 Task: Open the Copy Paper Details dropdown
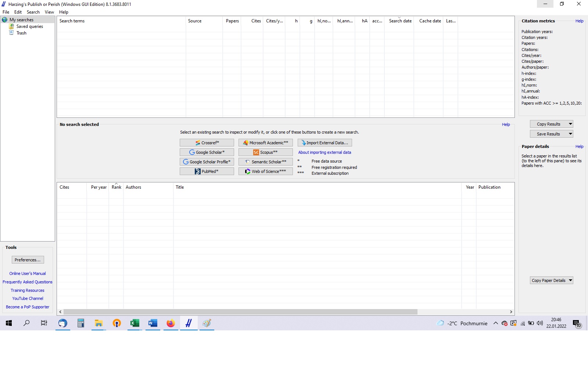(570, 280)
